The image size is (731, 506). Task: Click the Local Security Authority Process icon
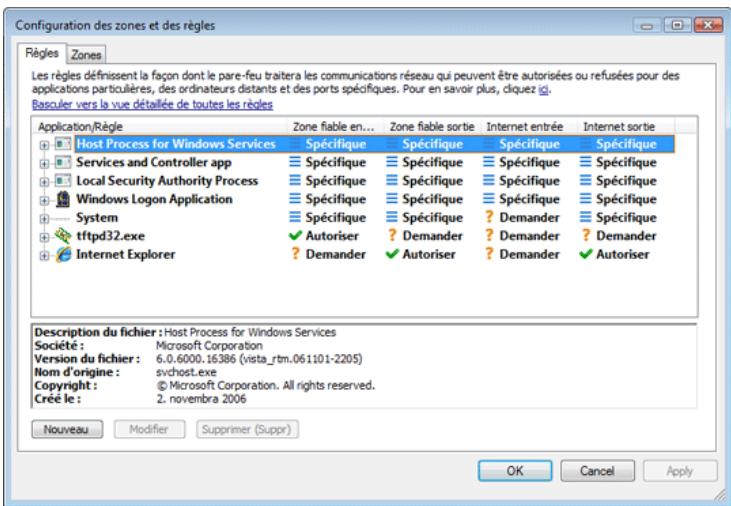pyautogui.click(x=63, y=180)
